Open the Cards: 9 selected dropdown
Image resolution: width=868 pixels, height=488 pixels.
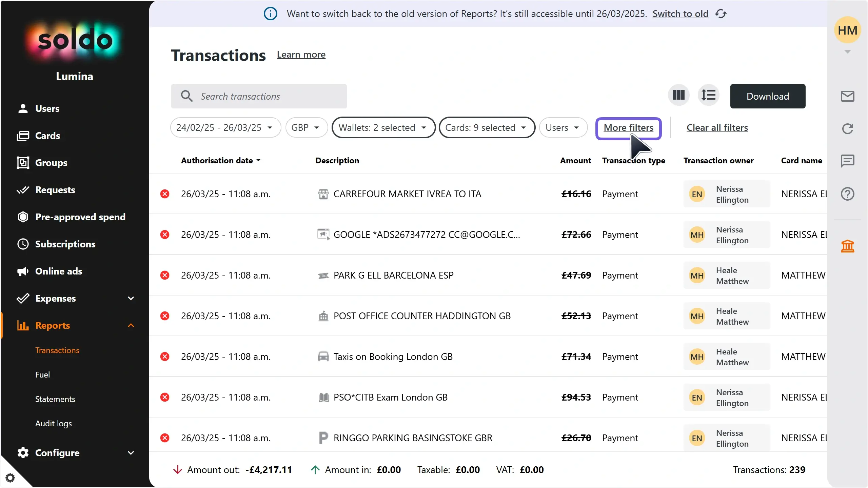pyautogui.click(x=487, y=127)
